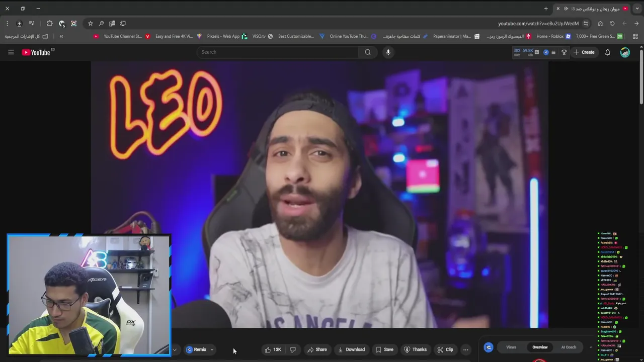The width and height of the screenshot is (644, 362).
Task: Open the zoom magnifier icon in the address bar
Action: [x=101, y=24]
